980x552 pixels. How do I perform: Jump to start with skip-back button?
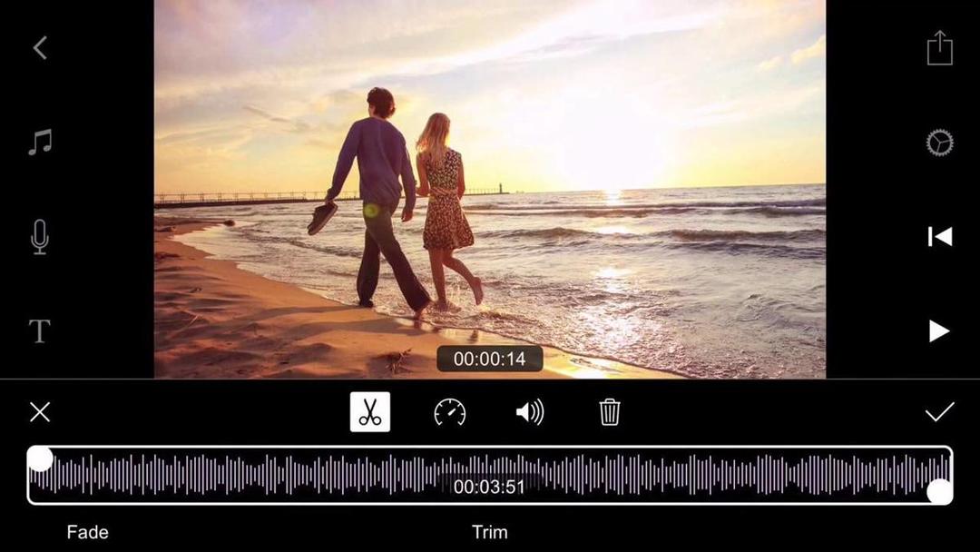[x=939, y=236]
